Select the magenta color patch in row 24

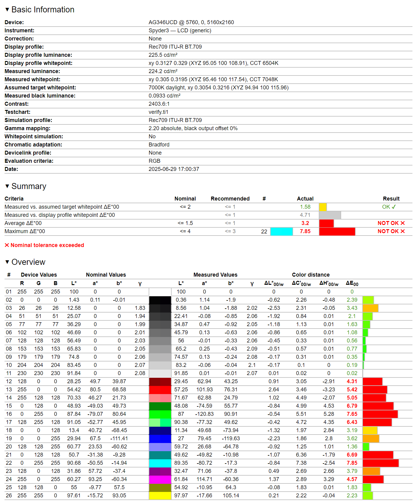coord(160,479)
